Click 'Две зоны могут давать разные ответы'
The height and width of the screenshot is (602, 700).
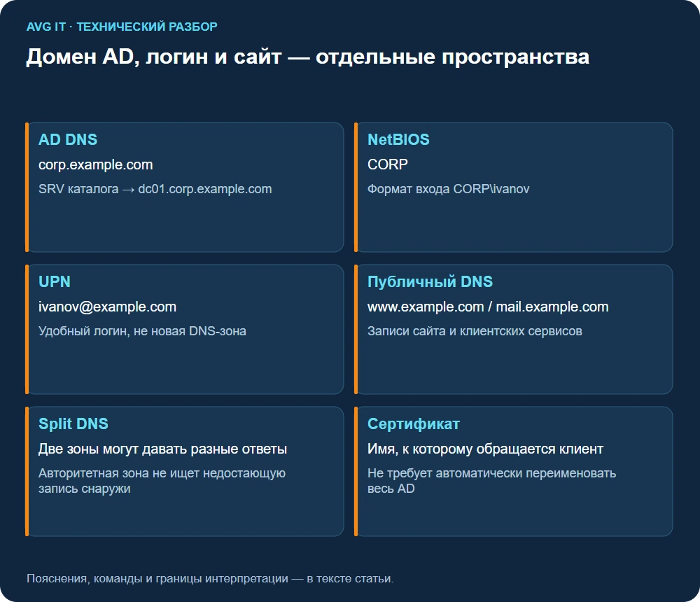(x=162, y=449)
